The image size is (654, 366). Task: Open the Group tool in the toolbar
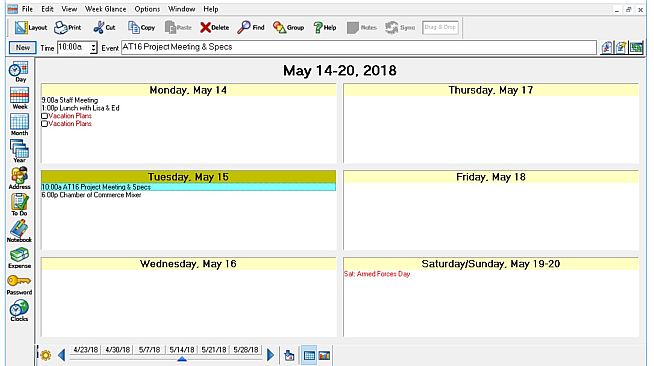tap(288, 28)
